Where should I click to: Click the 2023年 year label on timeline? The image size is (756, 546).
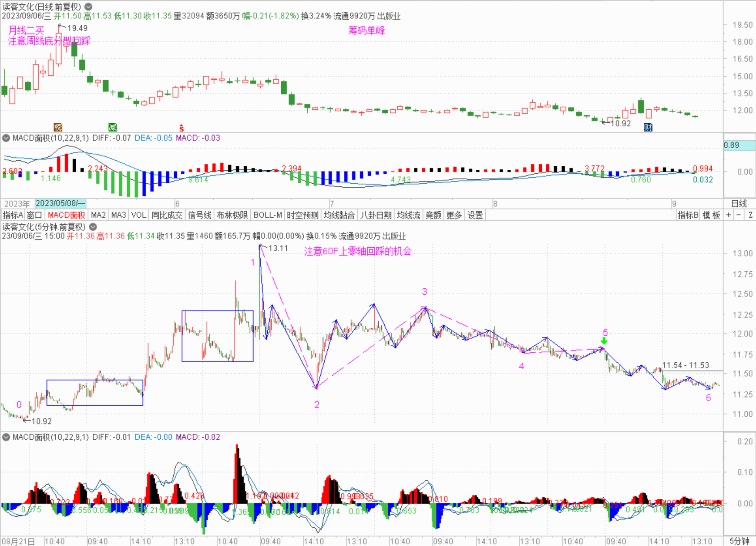[17, 204]
